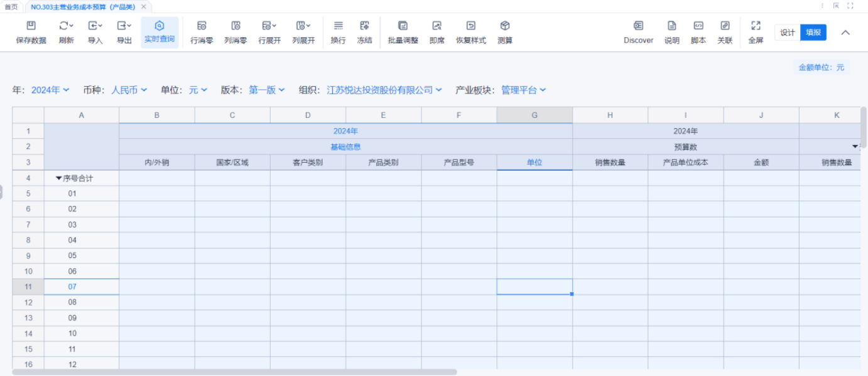Click the Calculate (测算) cube icon
The image size is (868, 376).
coord(505,26)
